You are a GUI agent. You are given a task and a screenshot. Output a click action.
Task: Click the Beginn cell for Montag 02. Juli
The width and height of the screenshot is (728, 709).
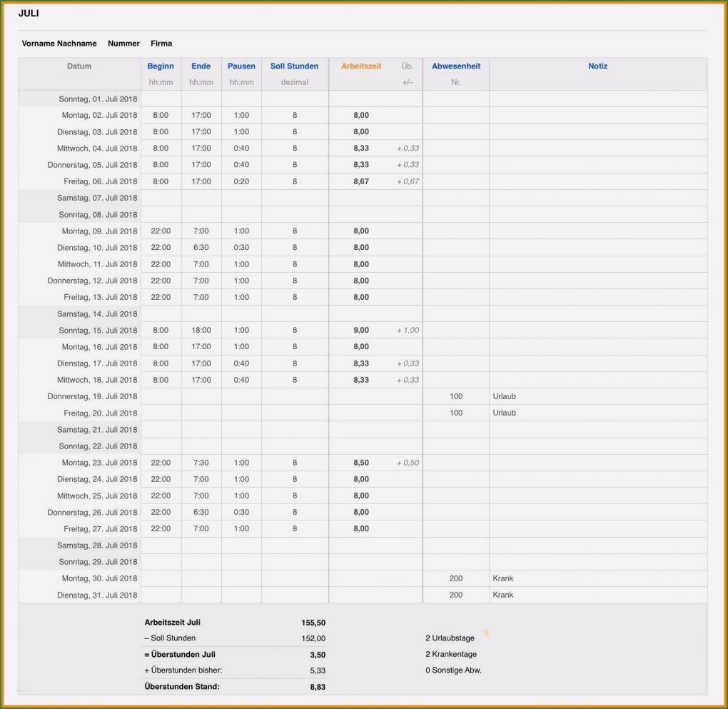point(161,115)
